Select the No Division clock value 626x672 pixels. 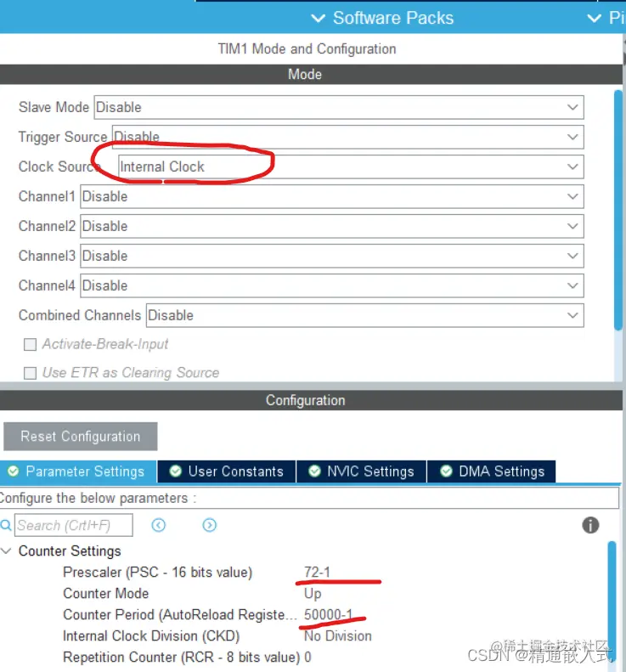(x=338, y=636)
